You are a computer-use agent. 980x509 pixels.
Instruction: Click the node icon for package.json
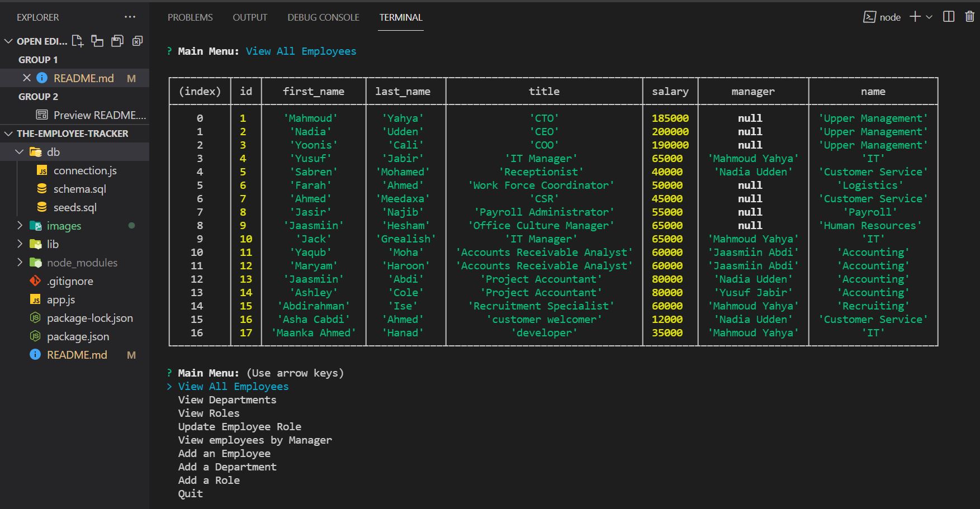click(35, 336)
